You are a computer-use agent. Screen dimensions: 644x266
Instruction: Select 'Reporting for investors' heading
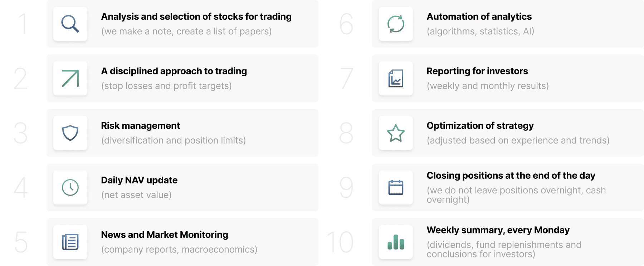click(x=477, y=71)
